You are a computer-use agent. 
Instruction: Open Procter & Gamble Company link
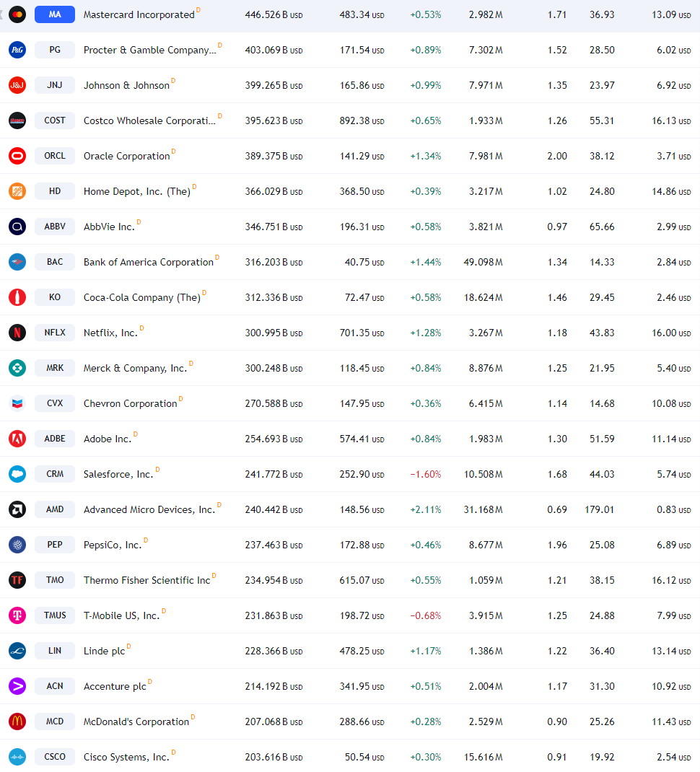(150, 51)
